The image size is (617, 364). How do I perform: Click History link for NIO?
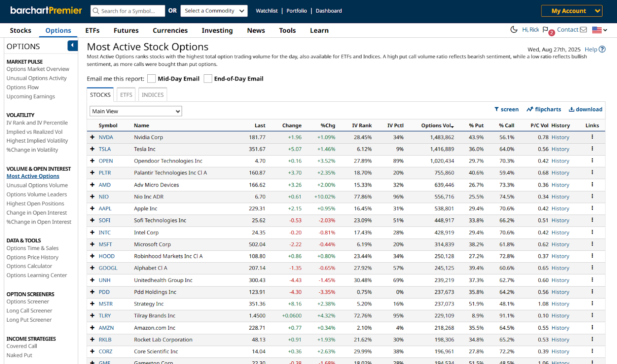560,197
